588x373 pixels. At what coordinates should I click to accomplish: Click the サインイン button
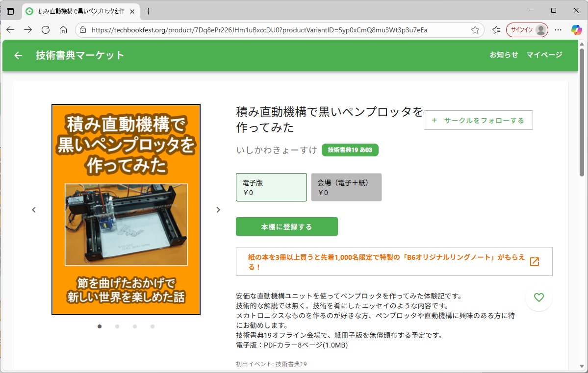click(x=527, y=30)
